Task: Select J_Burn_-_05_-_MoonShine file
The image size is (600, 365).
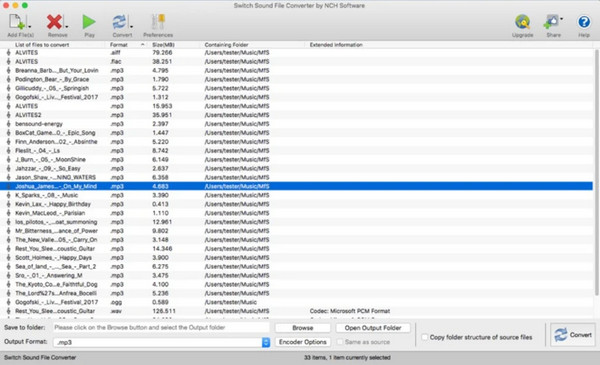Action: [297, 160]
